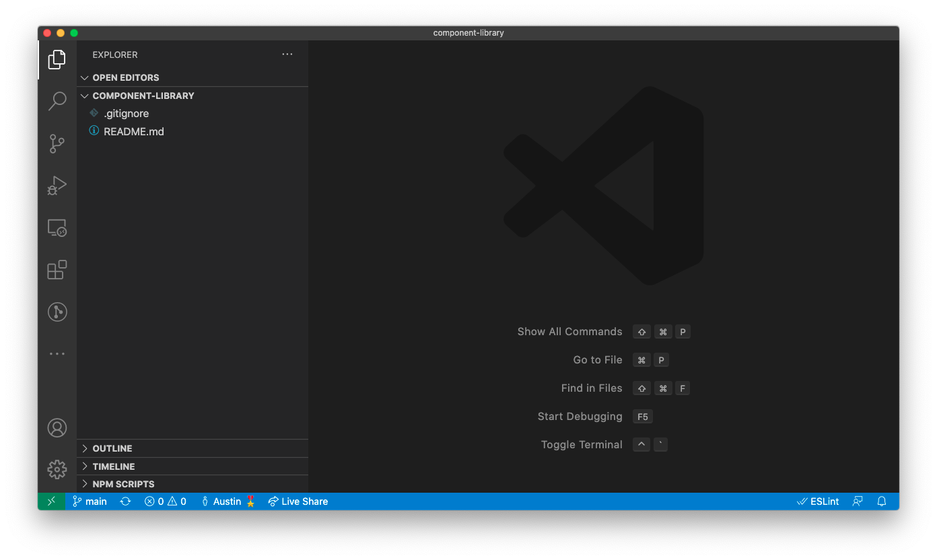Click Austin user in status bar
Screen dimensions: 937x560
pos(228,501)
